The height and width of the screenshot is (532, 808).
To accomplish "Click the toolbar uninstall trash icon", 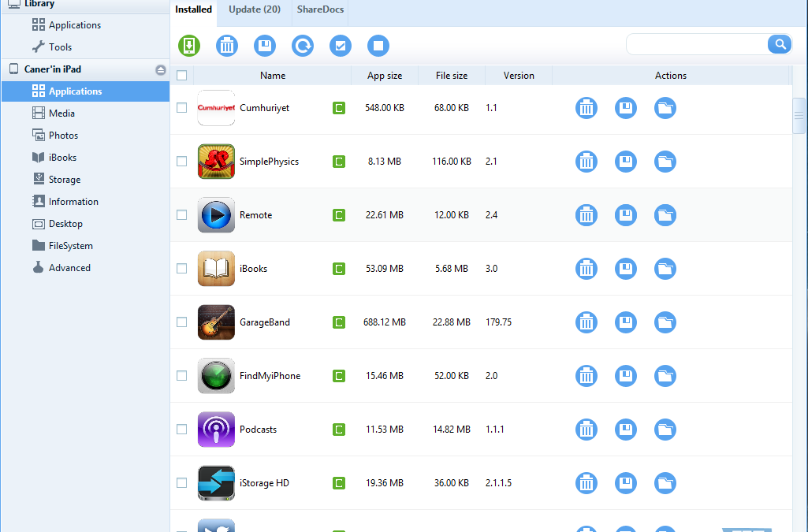I will click(227, 46).
